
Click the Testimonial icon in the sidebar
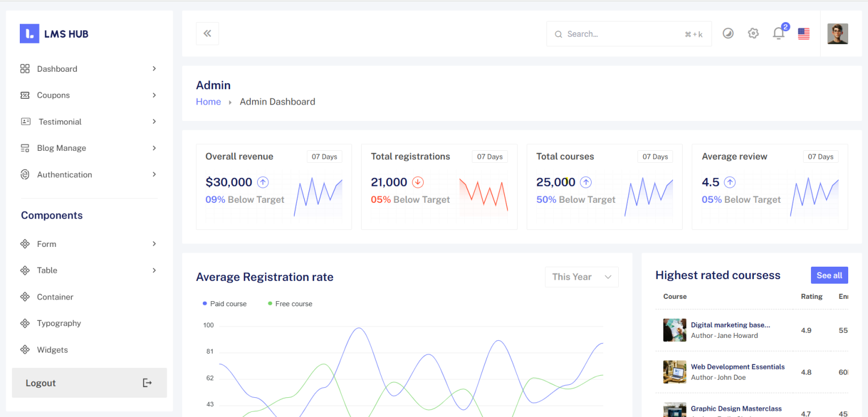click(25, 121)
